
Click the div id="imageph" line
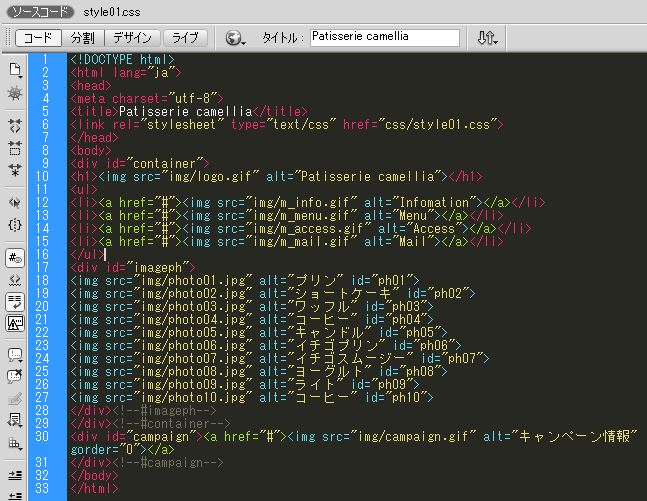click(133, 268)
